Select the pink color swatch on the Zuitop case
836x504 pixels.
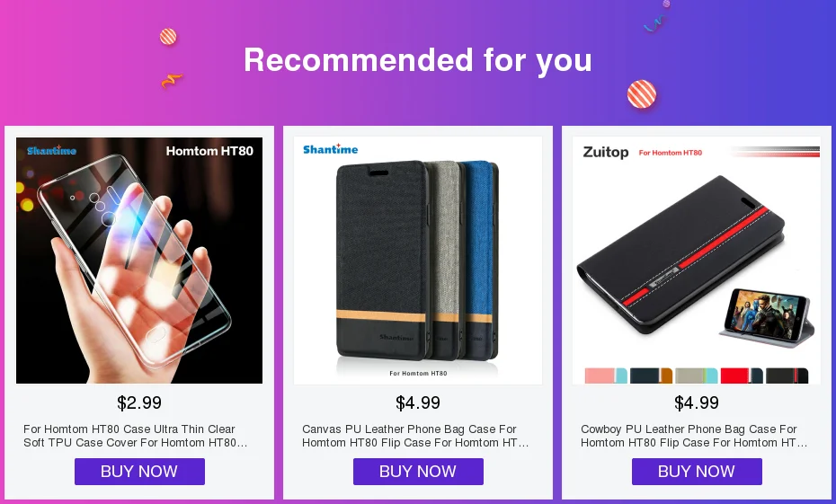coord(606,376)
